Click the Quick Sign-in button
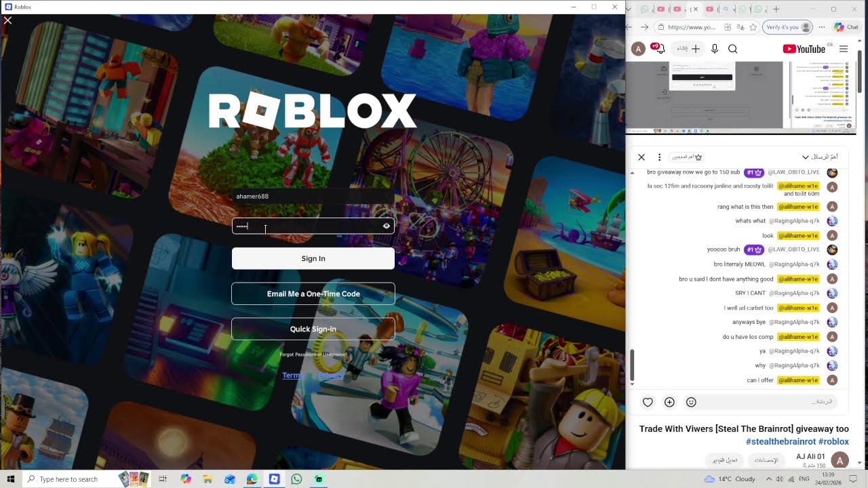The height and width of the screenshot is (488, 868). click(313, 329)
